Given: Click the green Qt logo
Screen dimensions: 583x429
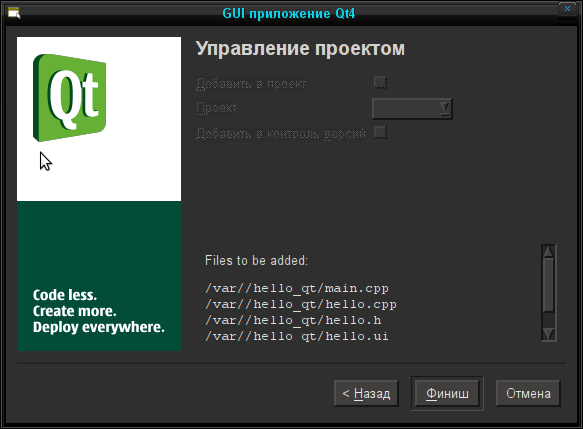Looking at the screenshot, I should point(70,98).
